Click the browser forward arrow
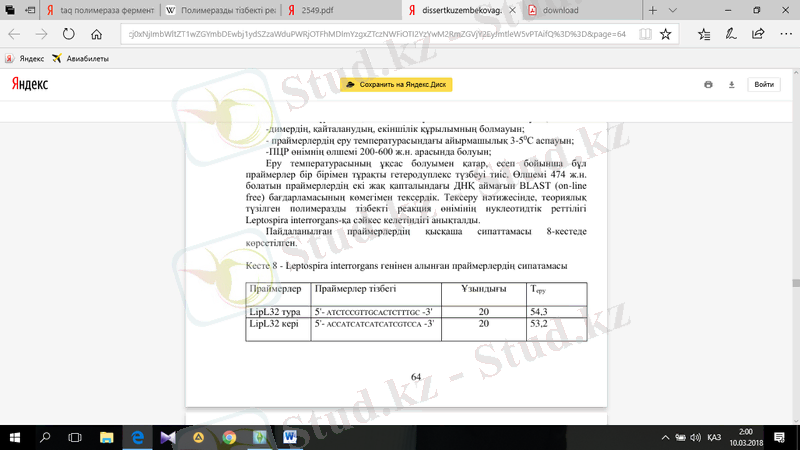The image size is (800, 450). pyautogui.click(x=41, y=34)
